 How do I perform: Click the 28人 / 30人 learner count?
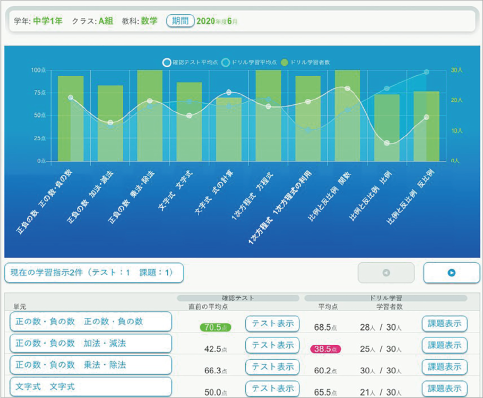click(381, 327)
